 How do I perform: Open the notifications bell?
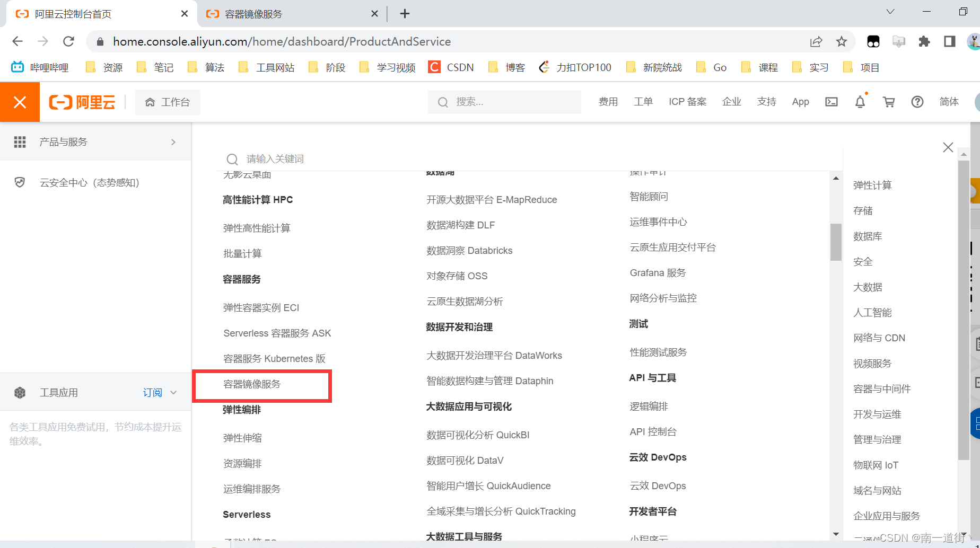(x=860, y=102)
